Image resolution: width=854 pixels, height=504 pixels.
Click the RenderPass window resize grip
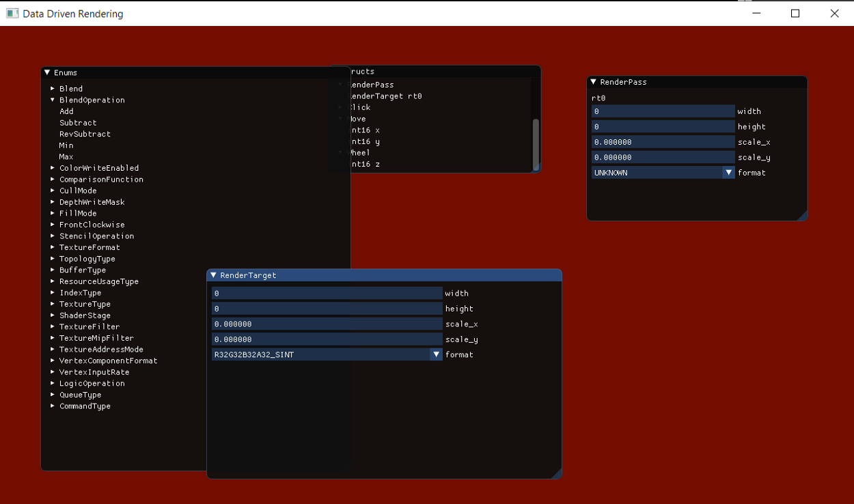pyautogui.click(x=802, y=216)
